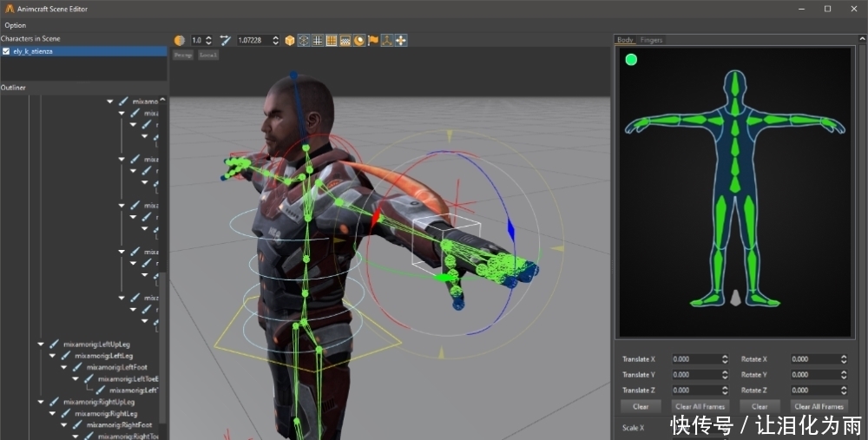This screenshot has height=440, width=868.
Task: Click the orange cube icon in viewport toolbar
Action: point(290,40)
